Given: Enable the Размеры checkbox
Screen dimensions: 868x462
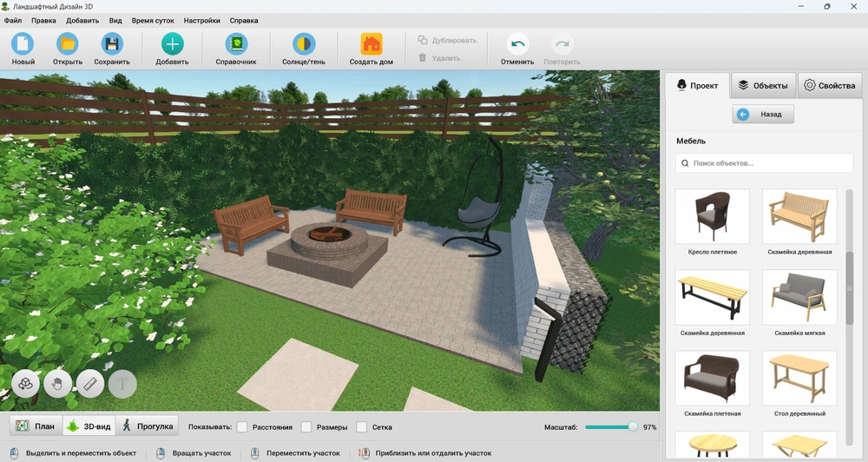Looking at the screenshot, I should [x=306, y=427].
